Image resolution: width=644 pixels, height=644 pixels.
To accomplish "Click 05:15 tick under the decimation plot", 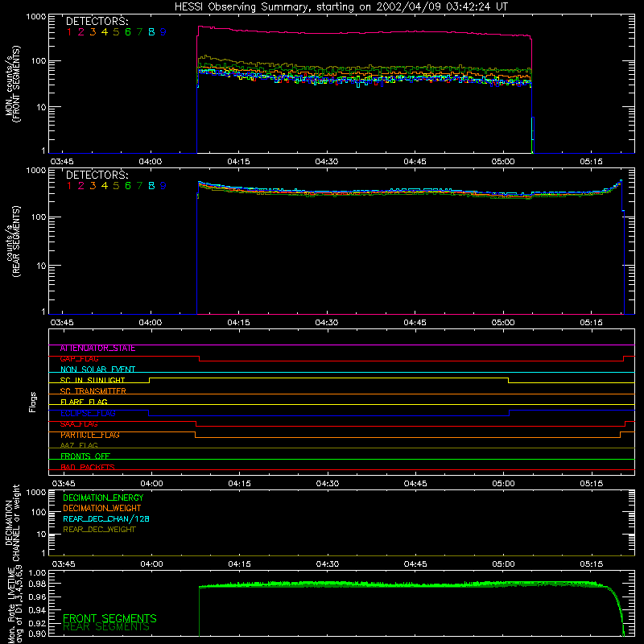I will click(x=592, y=564).
